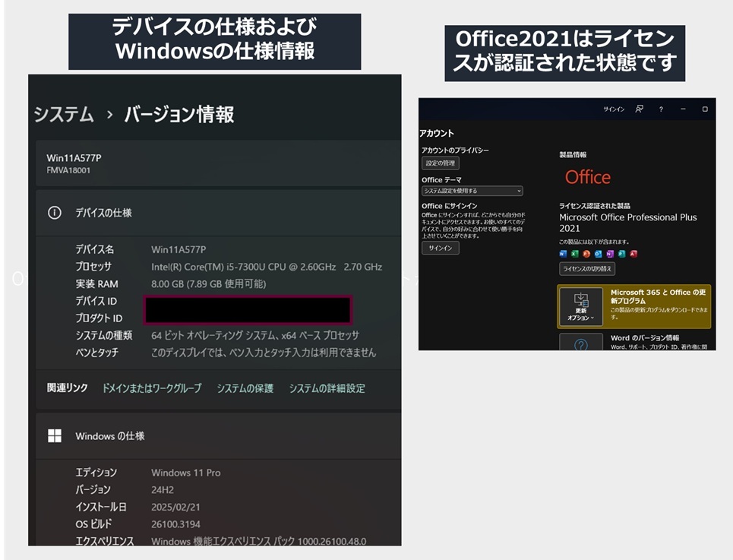Image resolution: width=733 pixels, height=560 pixels.
Task: Click the red Office logo text
Action: pos(588,177)
